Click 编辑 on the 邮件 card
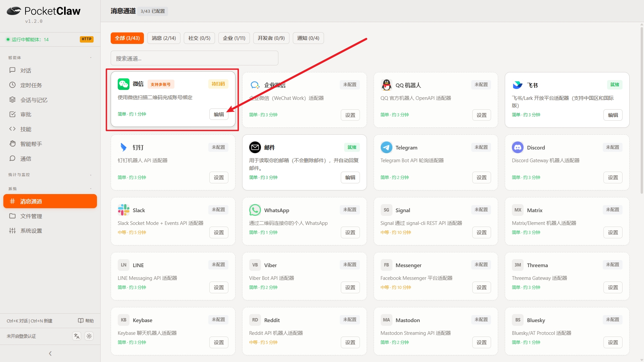This screenshot has height=362, width=644. [x=350, y=178]
